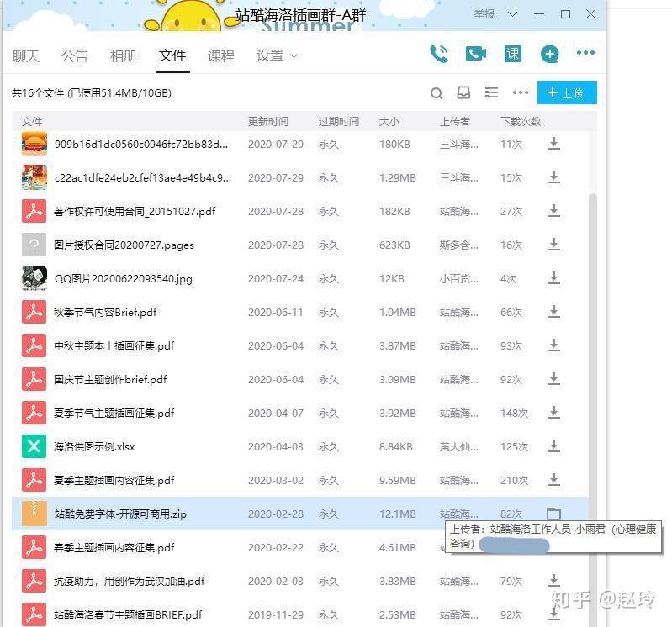Screen dimensions: 672x627
Task: Click Excel icon of 海洛供图示例.xlsx
Action: coord(34,446)
